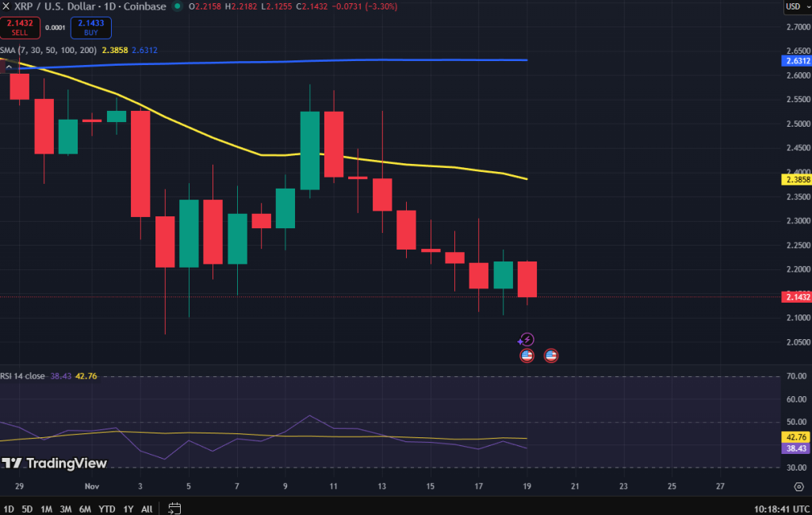Click the blue SMA value 2.6312 in legend
812x515 pixels.
144,50
